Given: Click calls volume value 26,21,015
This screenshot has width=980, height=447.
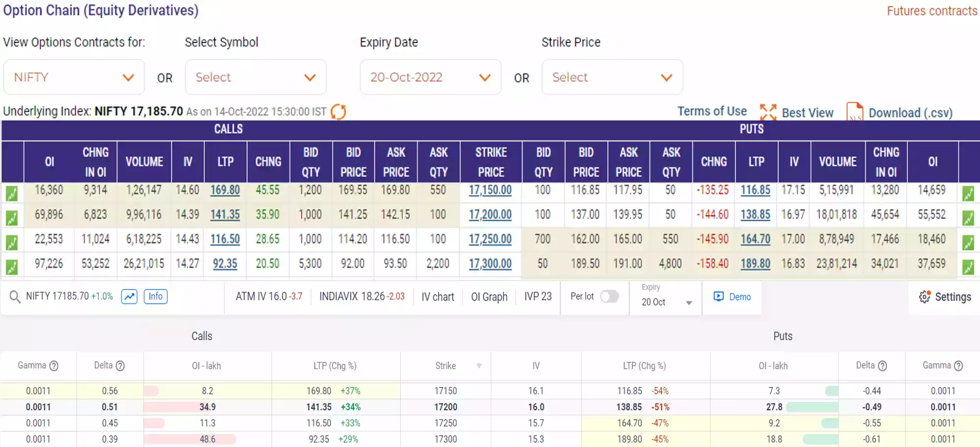Looking at the screenshot, I should [144, 264].
